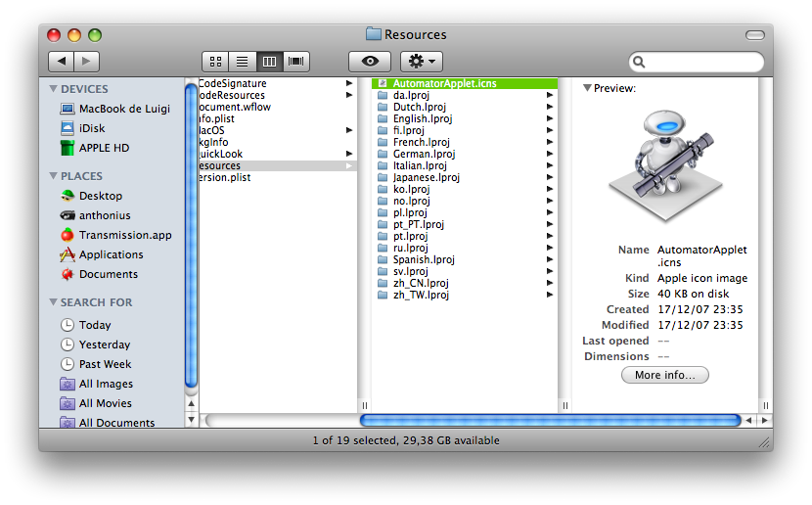This screenshot has height=505, width=812.
Task: Collapse the SEARCH FOR section
Action: 54,302
